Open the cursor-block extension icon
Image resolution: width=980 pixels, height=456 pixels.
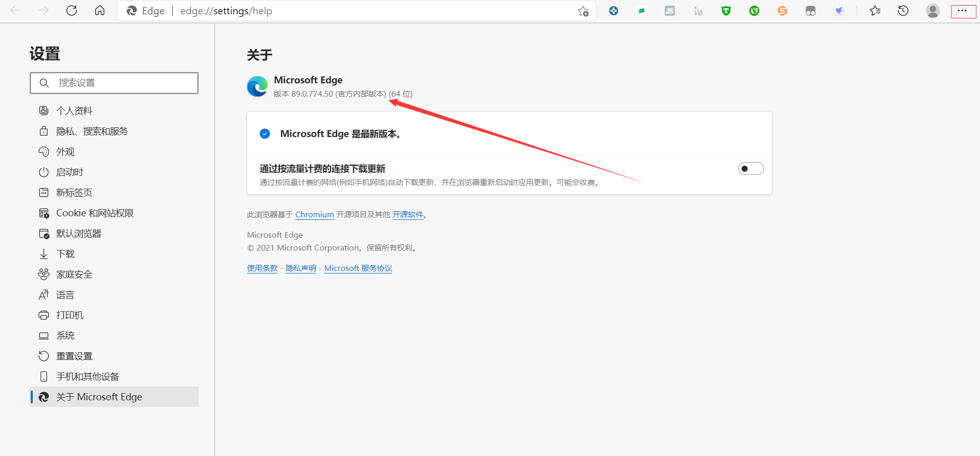click(x=698, y=11)
